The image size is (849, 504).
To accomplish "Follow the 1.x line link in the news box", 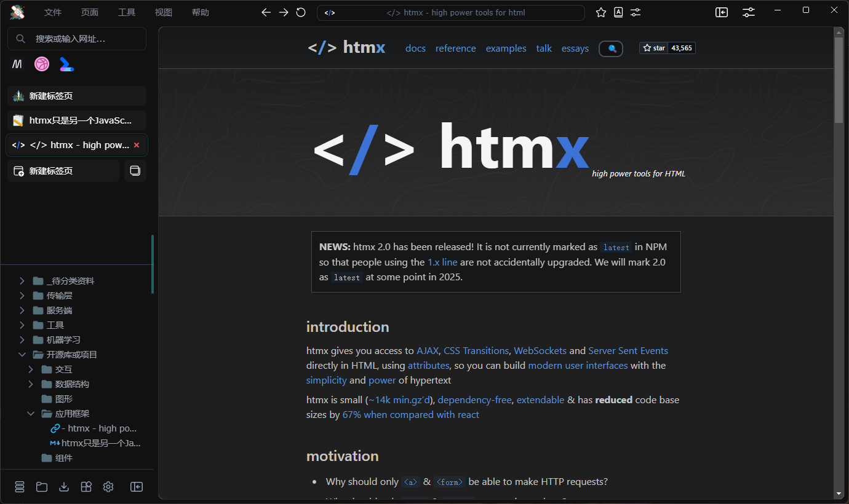I will [x=442, y=262].
